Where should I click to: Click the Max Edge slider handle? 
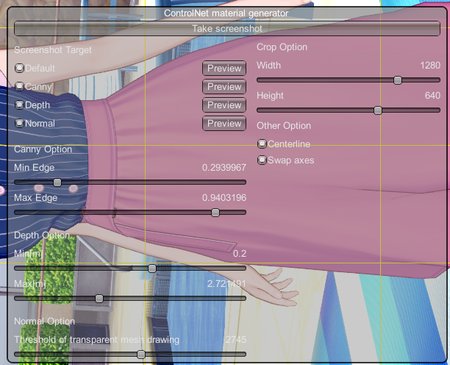pyautogui.click(x=216, y=212)
